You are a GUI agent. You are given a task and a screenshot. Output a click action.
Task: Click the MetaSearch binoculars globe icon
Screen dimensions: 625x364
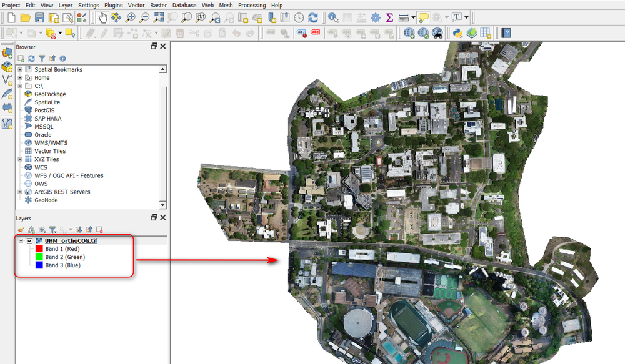pos(437,33)
